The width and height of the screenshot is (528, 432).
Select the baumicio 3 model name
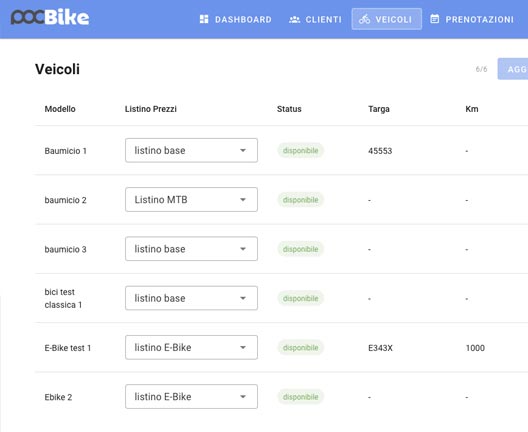tap(66, 249)
